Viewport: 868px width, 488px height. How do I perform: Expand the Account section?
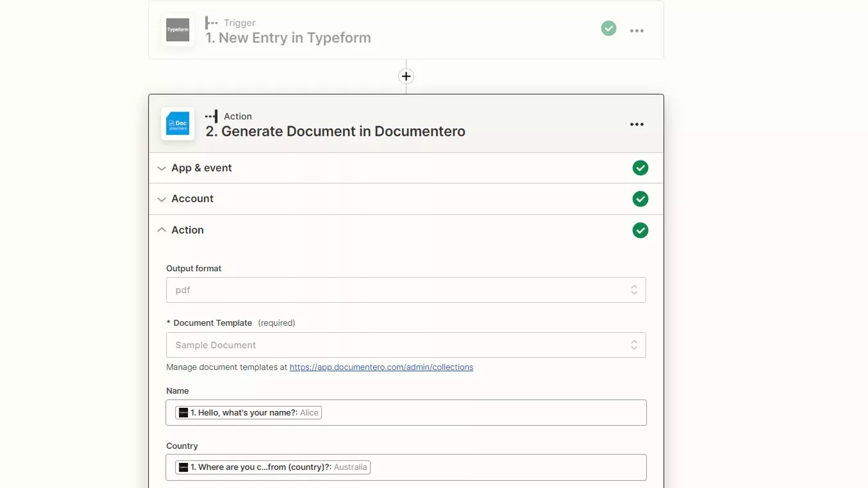(192, 199)
